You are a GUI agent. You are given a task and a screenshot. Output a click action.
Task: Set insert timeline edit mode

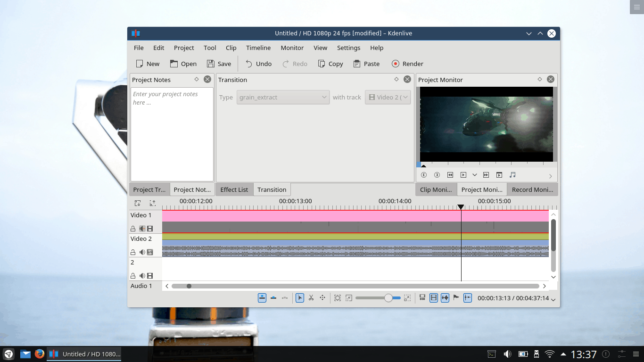285,298
